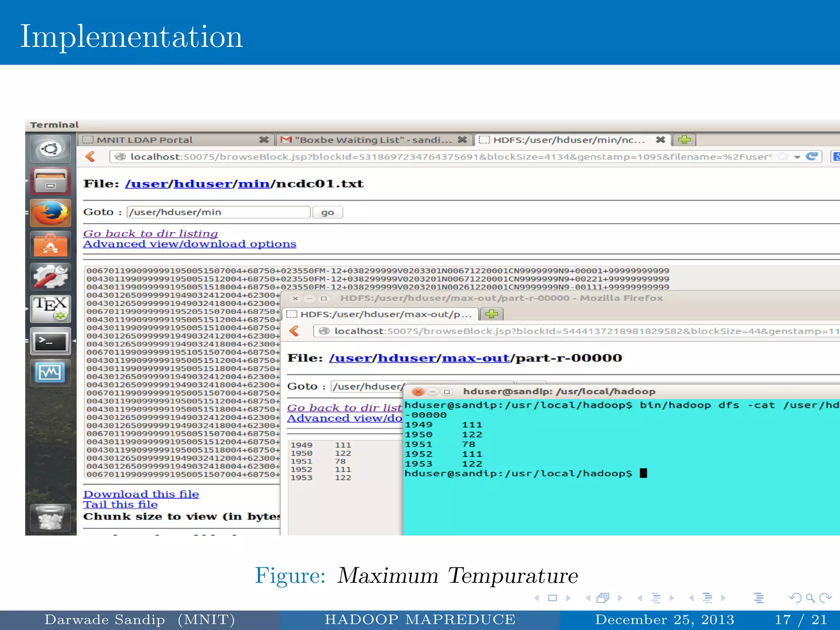Select the HDFS:/user/hduser/max-out/p tab
Screen dimensions: 840x630
[x=381, y=314]
